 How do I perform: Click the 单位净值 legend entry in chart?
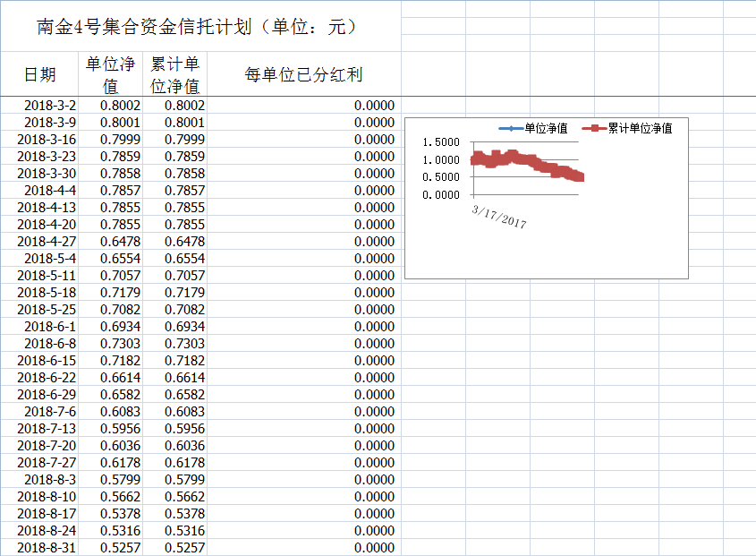(x=533, y=128)
